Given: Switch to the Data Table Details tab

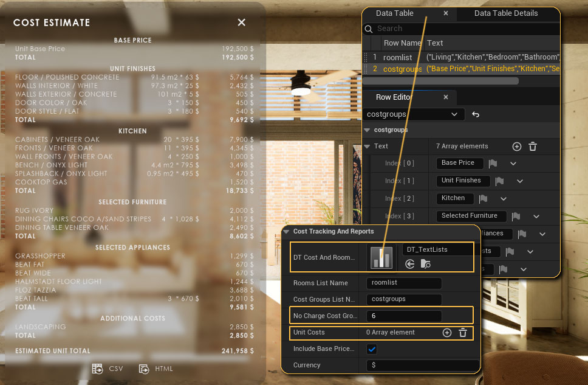Looking at the screenshot, I should point(505,13).
